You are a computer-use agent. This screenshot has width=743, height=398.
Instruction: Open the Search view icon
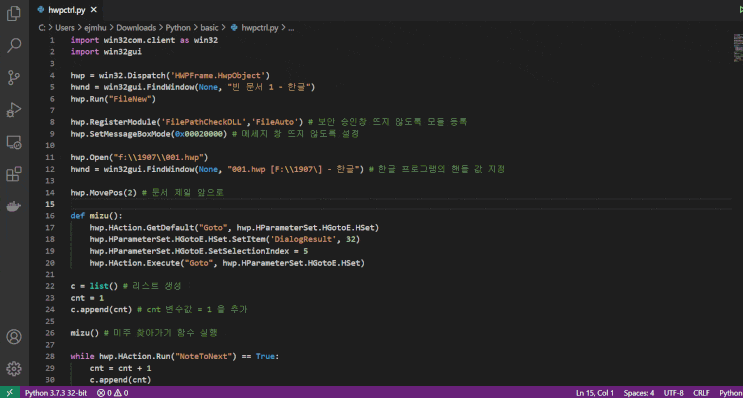tap(14, 45)
